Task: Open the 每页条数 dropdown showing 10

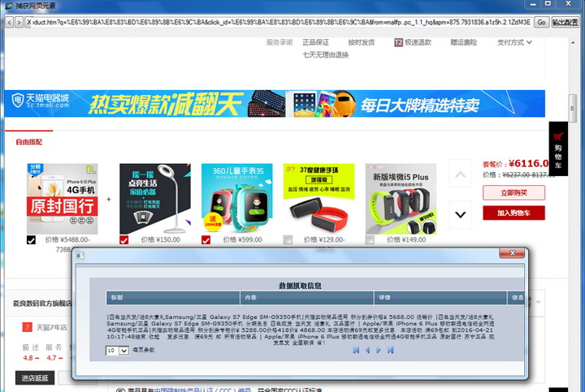Action: (x=117, y=351)
